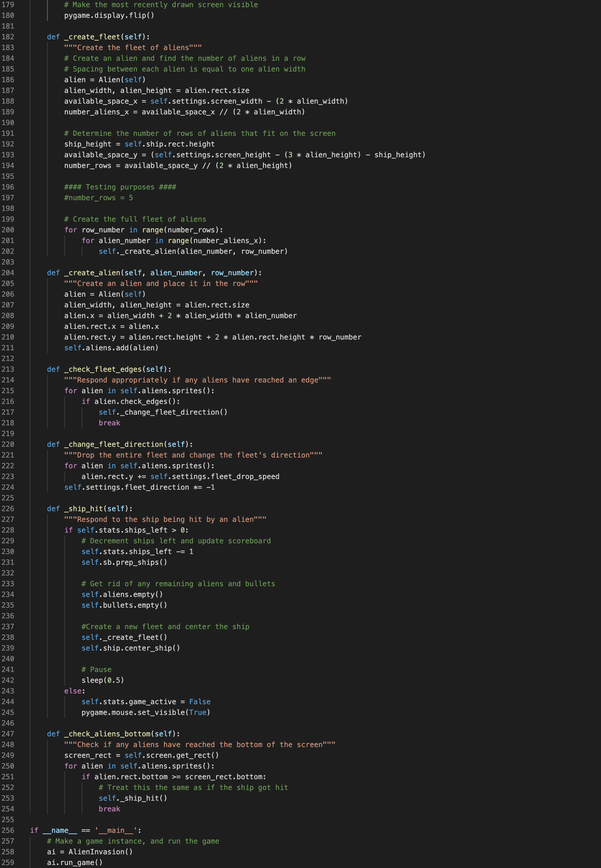
Task: Click 'alien.rect.x = alien.x' line
Action: 111,326
